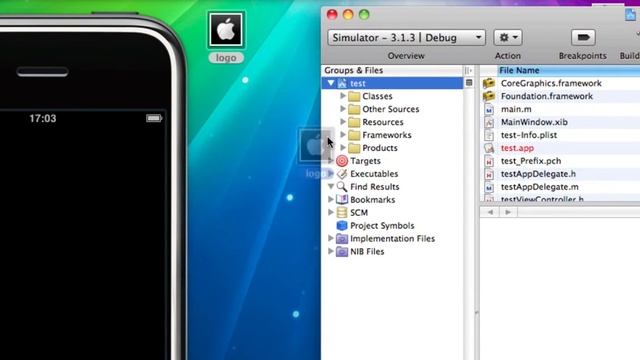Viewport: 640px width, 360px height.
Task: Select MainWindow.xib in file list
Action: click(x=534, y=122)
